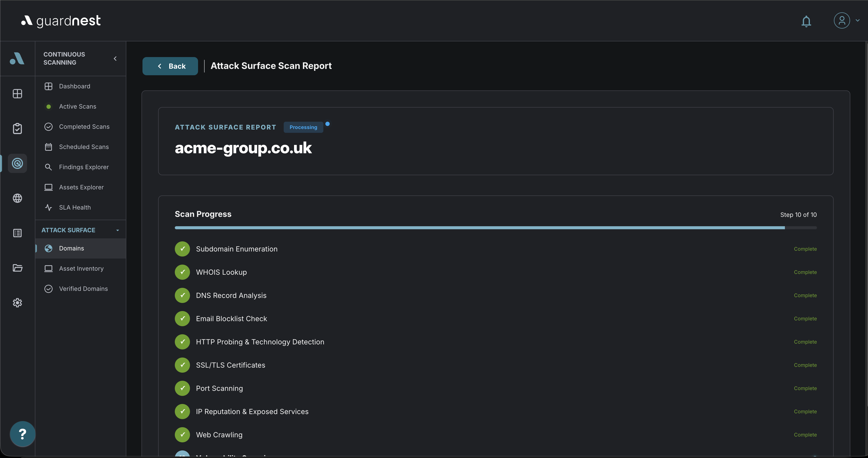Click the Email Blocklist Check check icon

pos(182,319)
